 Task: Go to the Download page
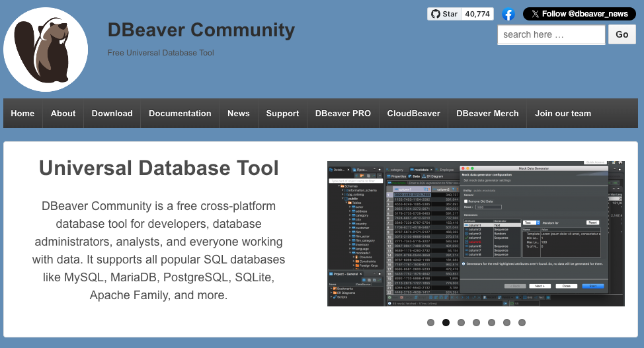point(112,114)
